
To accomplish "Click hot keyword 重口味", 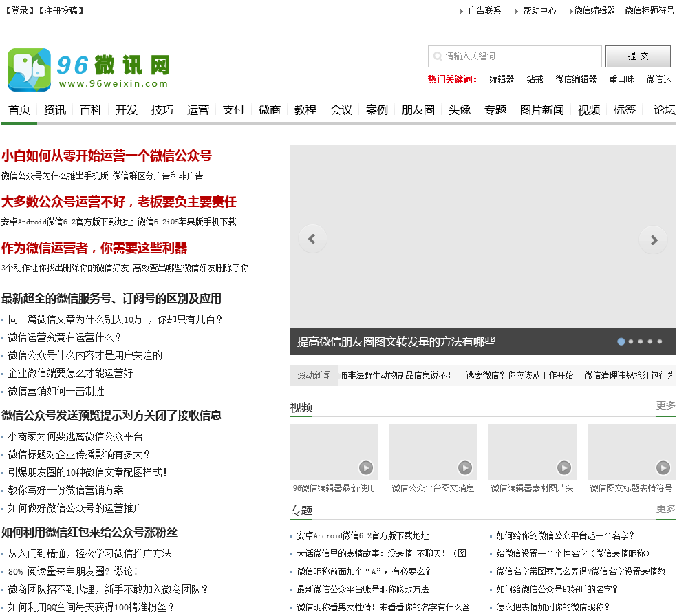I will pos(621,79).
